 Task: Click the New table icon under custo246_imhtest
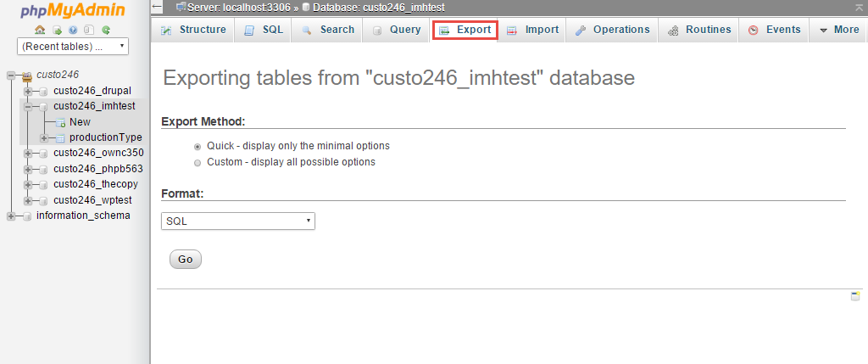(x=60, y=122)
